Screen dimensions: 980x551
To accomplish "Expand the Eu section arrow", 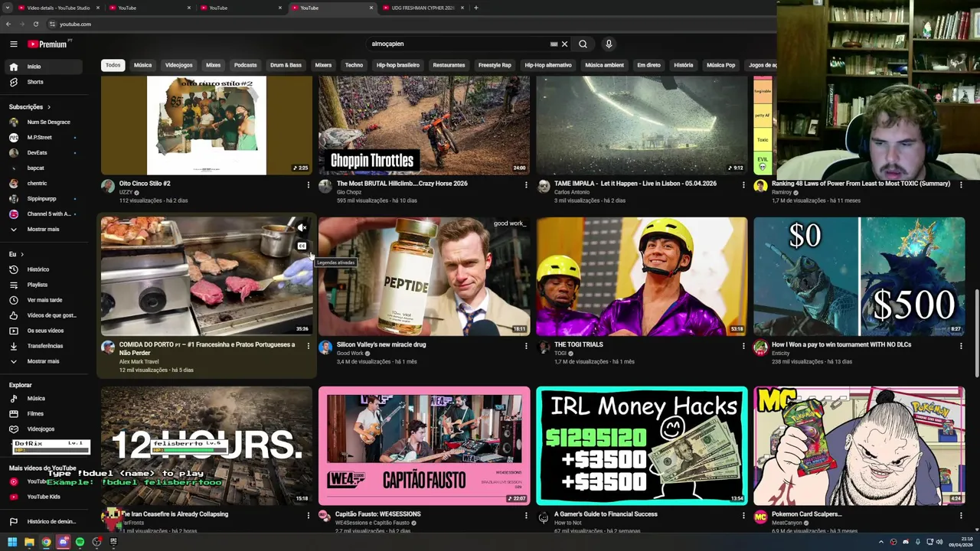I will click(22, 254).
